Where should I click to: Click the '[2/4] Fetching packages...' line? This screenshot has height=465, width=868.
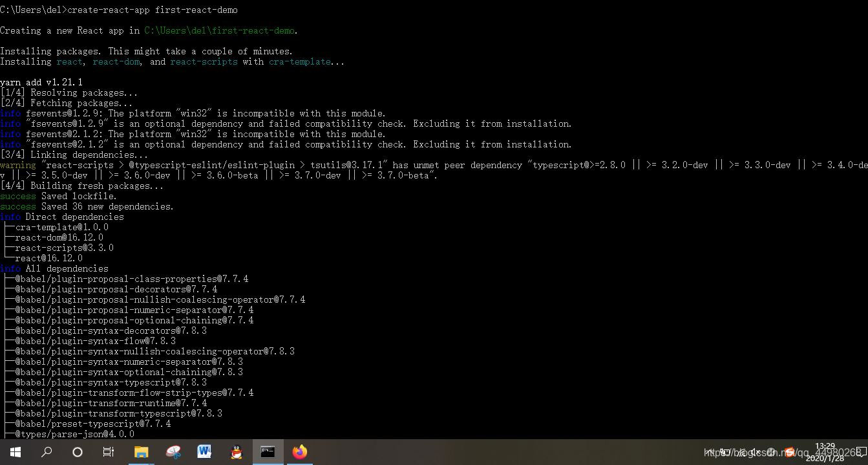(x=67, y=103)
